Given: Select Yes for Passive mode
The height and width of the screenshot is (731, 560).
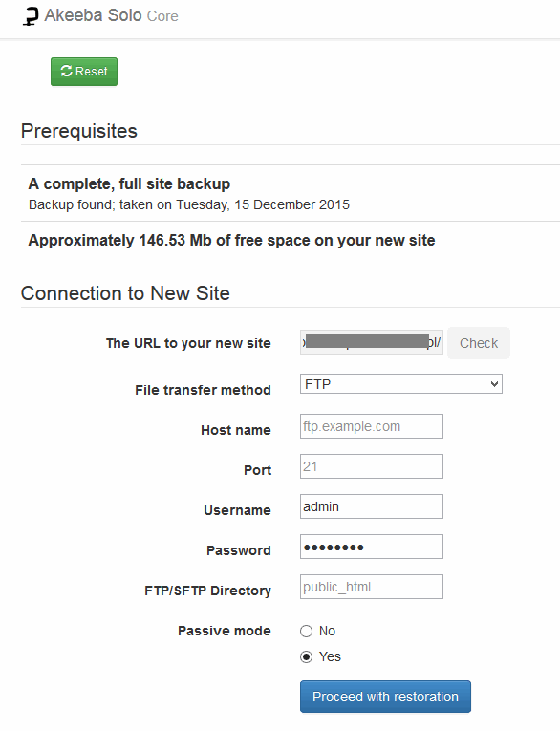Looking at the screenshot, I should coord(307,656).
